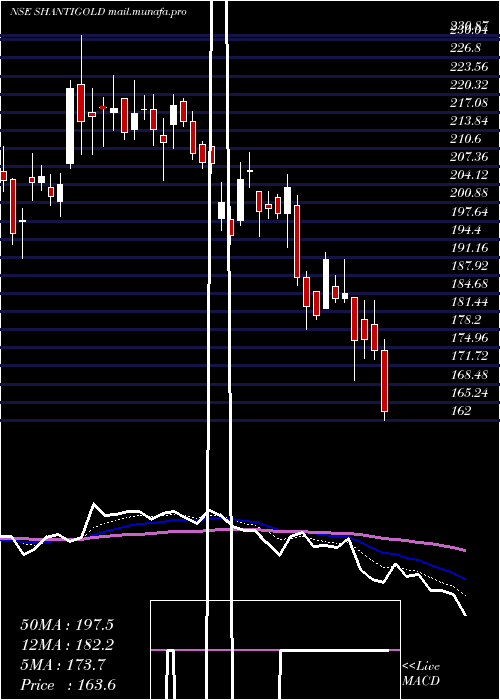500x700 pixels.
Task: Click the <<Live MACD label
Action: [421, 673]
